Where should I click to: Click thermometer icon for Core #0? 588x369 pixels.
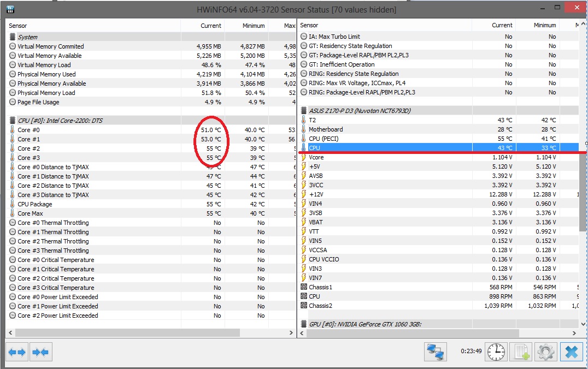(13, 129)
